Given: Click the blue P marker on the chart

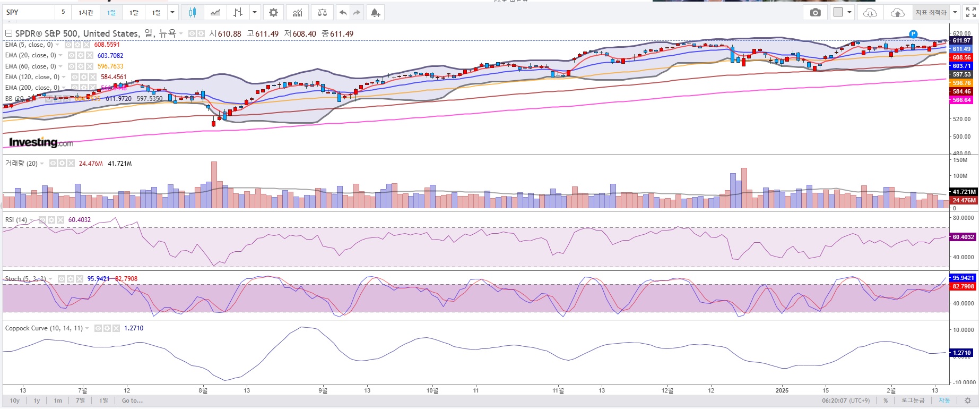Looking at the screenshot, I should [913, 34].
